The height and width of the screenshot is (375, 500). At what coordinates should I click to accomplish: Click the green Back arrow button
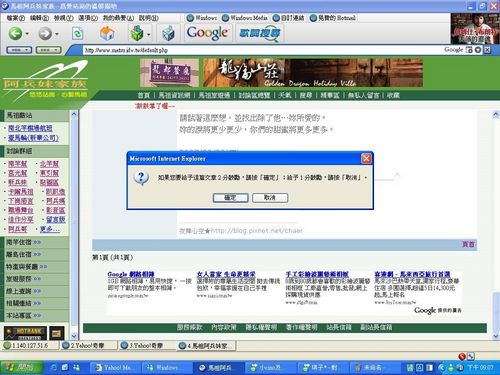click(15, 33)
